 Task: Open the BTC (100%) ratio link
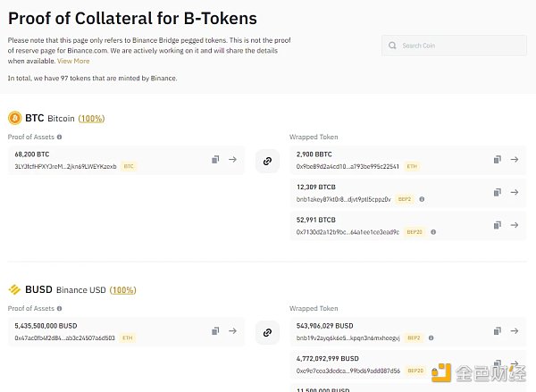(91, 119)
